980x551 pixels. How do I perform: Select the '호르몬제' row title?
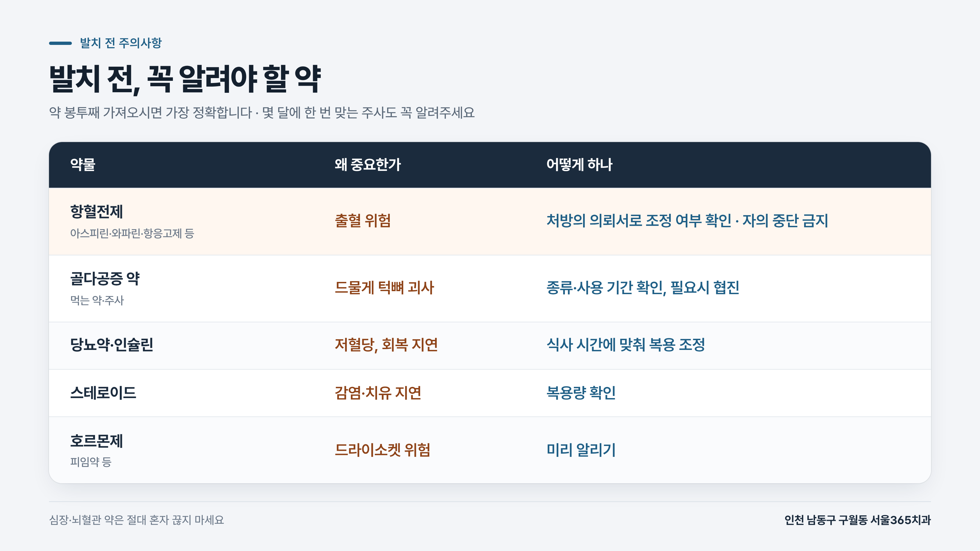pyautogui.click(x=97, y=441)
